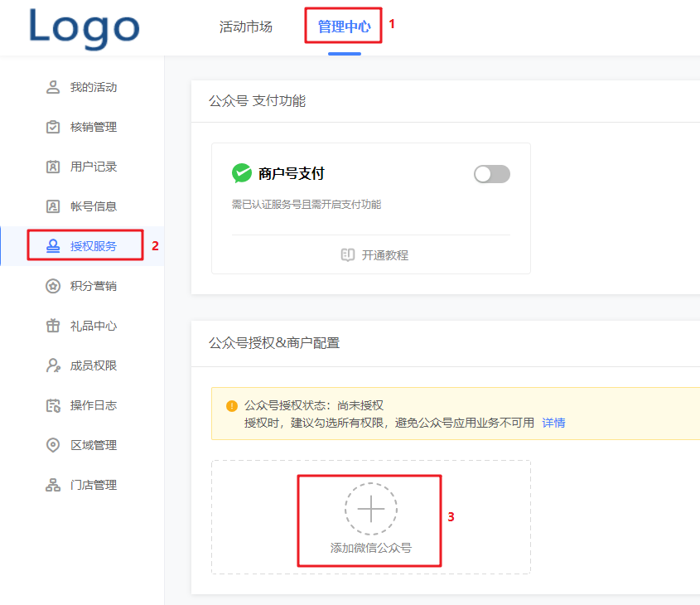Open 区域管理 menu item
This screenshot has width=700, height=605.
tap(94, 445)
